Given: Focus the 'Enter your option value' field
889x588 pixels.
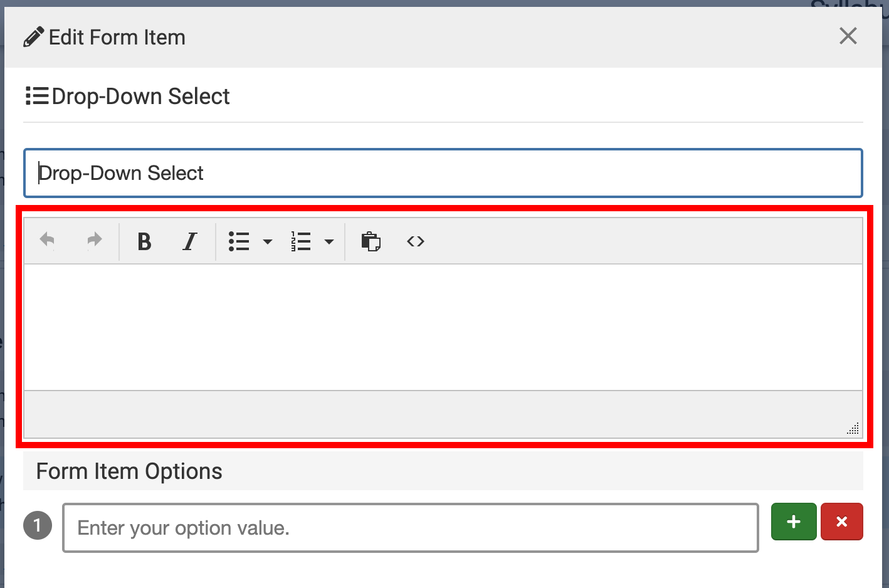Looking at the screenshot, I should (x=410, y=528).
